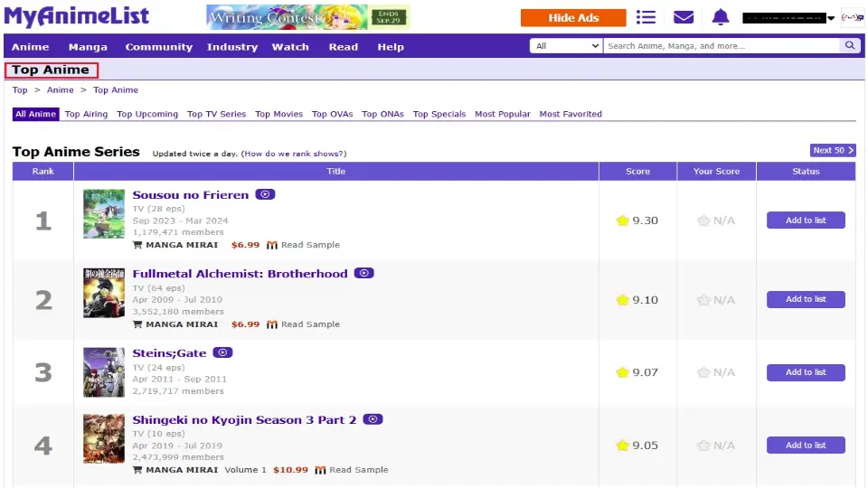Open the Shingeki no Kyojin cover thumbnail
Viewport: 868px width, 488px height.
(x=104, y=439)
